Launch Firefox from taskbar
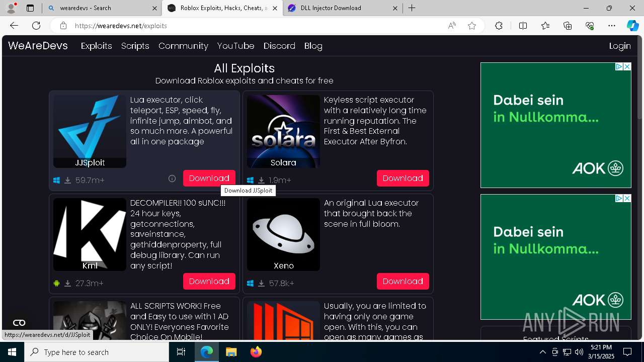 tap(256, 352)
